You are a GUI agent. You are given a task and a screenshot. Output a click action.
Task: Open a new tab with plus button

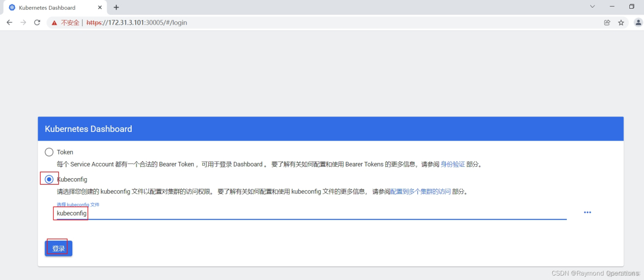pos(116,8)
